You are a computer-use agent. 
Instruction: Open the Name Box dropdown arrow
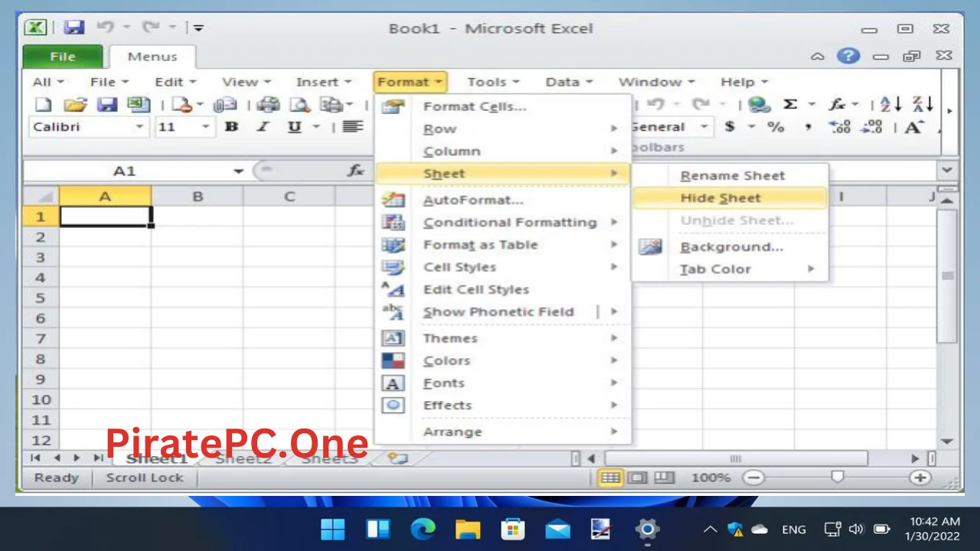pos(239,171)
